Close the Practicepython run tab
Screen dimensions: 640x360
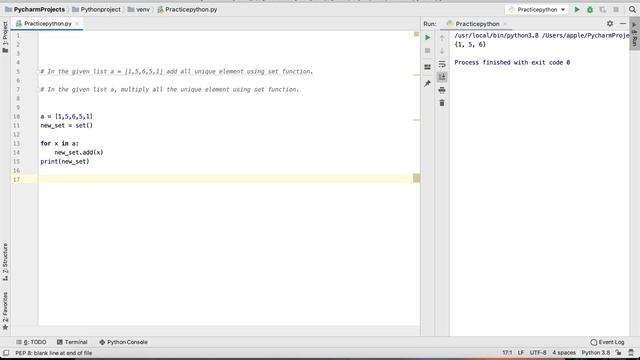pos(505,24)
